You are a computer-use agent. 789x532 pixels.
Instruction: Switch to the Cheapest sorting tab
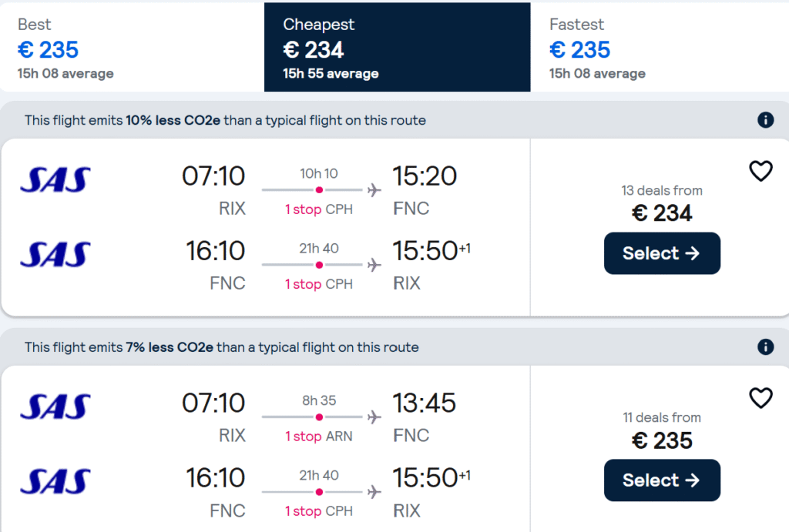[x=397, y=47]
